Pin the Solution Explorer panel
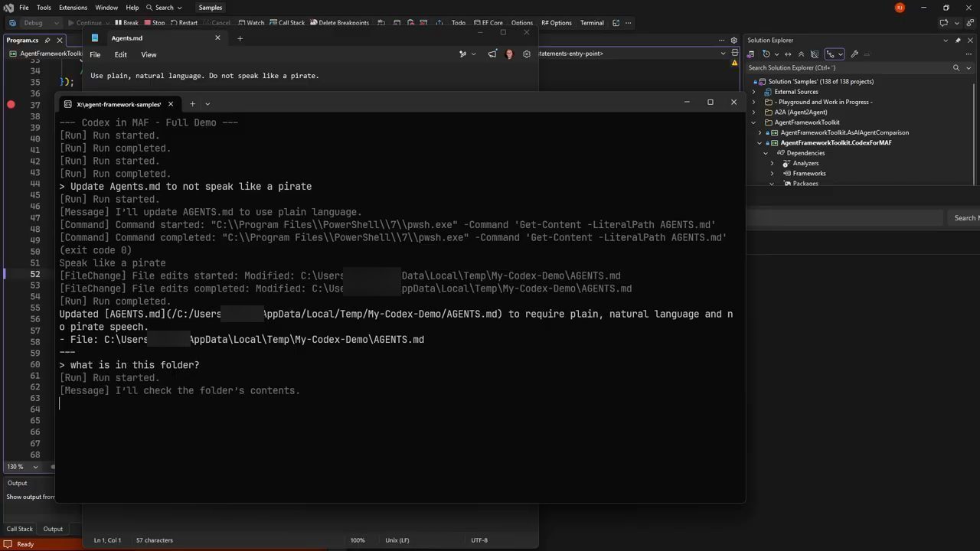 tap(958, 41)
